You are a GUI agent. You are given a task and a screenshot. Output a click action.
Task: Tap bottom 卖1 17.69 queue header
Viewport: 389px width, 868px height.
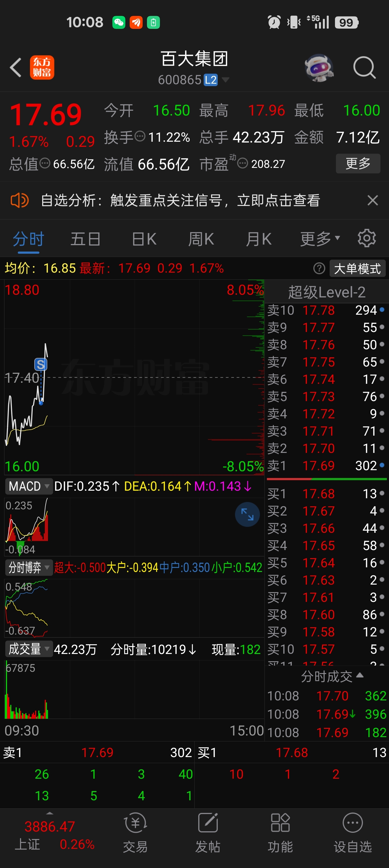97,752
